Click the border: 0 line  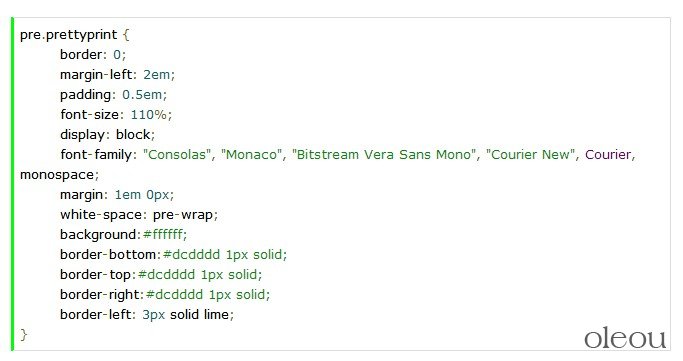pos(93,55)
